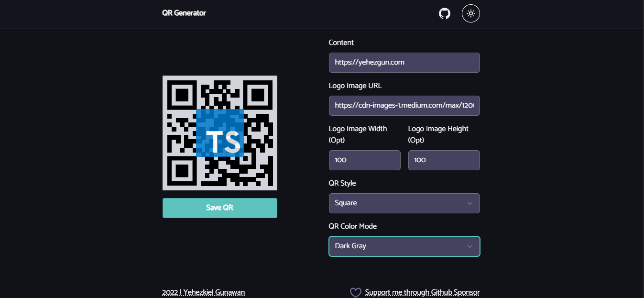Open the GitHub repository icon
Viewport: 644px width, 298px height.
(x=445, y=13)
